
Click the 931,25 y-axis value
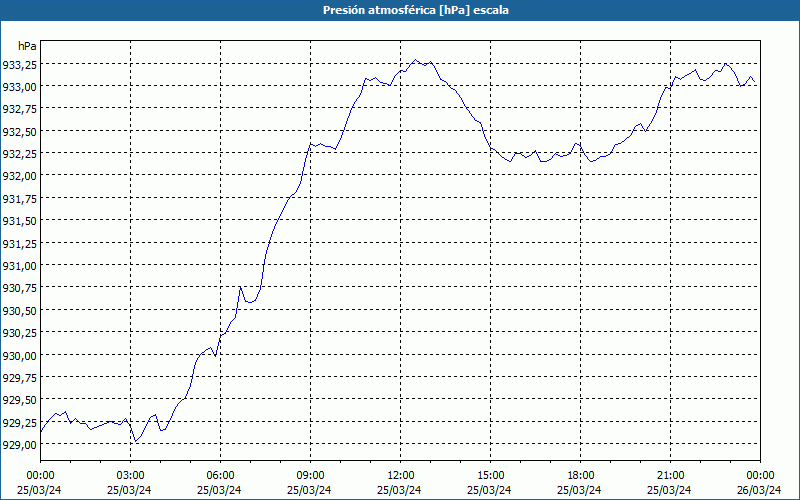pyautogui.click(x=19, y=244)
